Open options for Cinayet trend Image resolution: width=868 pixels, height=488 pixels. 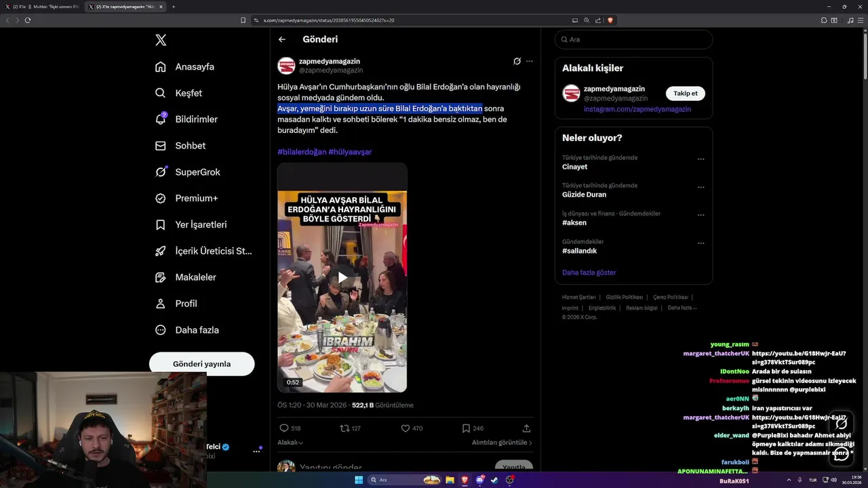(701, 160)
